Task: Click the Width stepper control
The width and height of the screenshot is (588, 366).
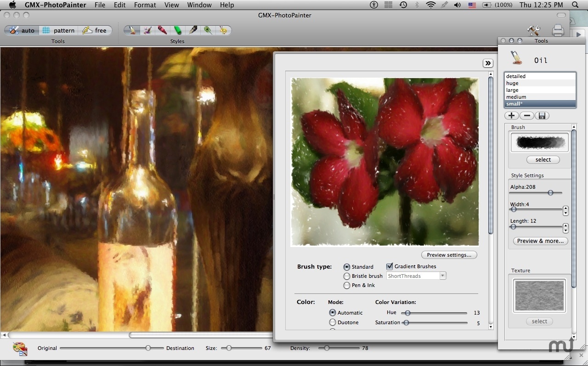Action: [565, 210]
